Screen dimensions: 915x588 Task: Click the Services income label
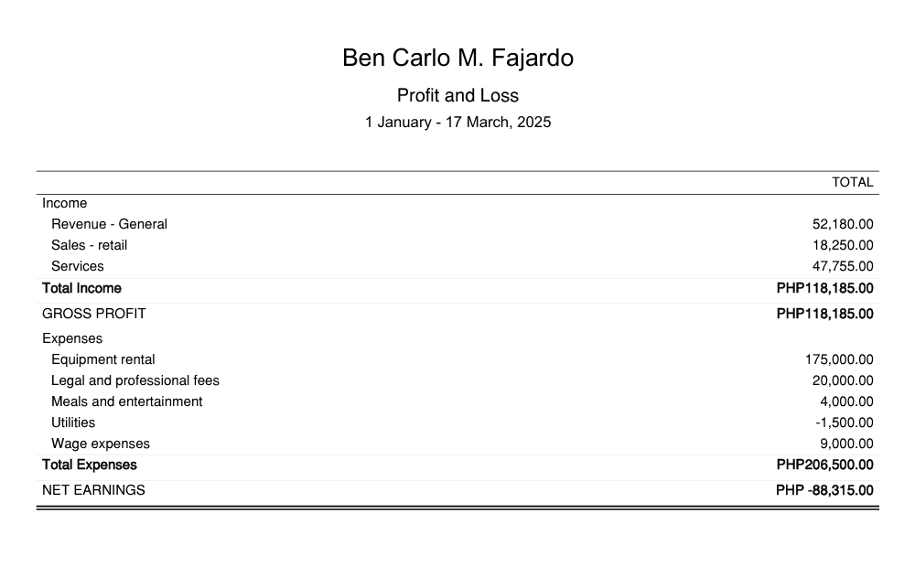pyautogui.click(x=78, y=266)
